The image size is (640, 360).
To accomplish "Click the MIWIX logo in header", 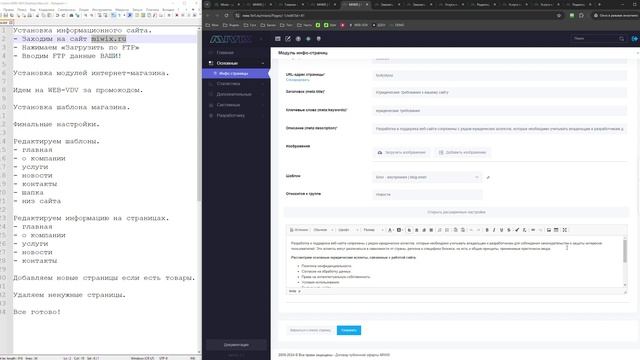I will 231,39.
